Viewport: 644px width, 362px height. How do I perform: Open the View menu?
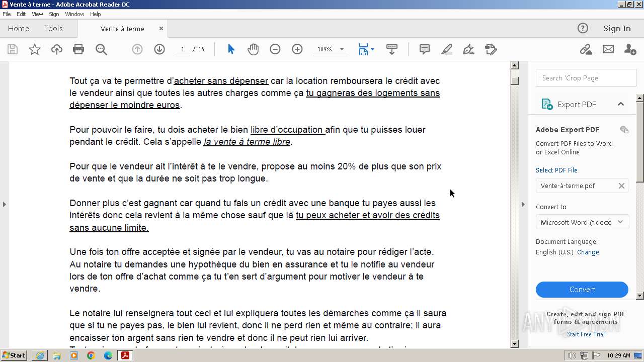[x=37, y=14]
